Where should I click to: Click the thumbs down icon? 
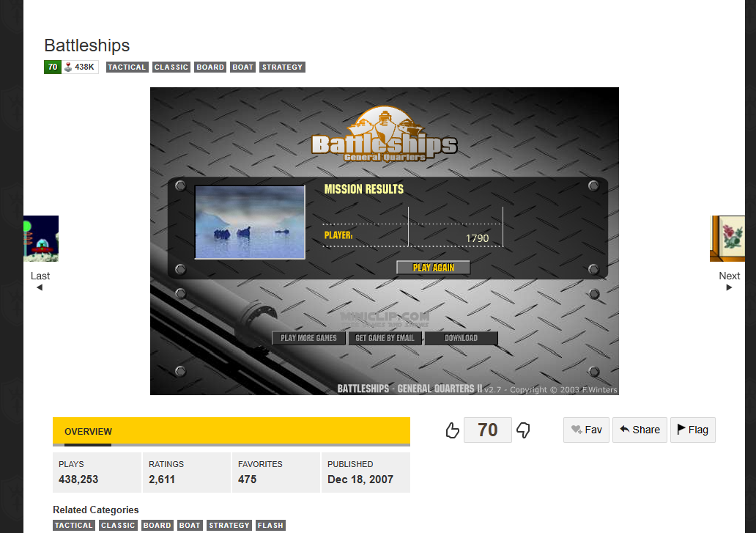(523, 430)
